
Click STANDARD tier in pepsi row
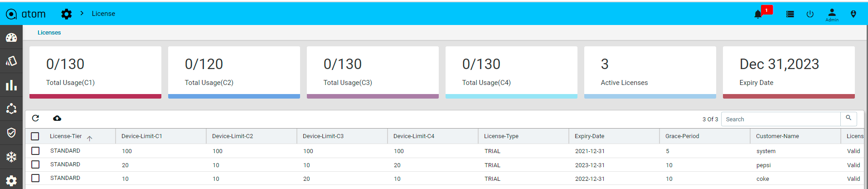65,164
